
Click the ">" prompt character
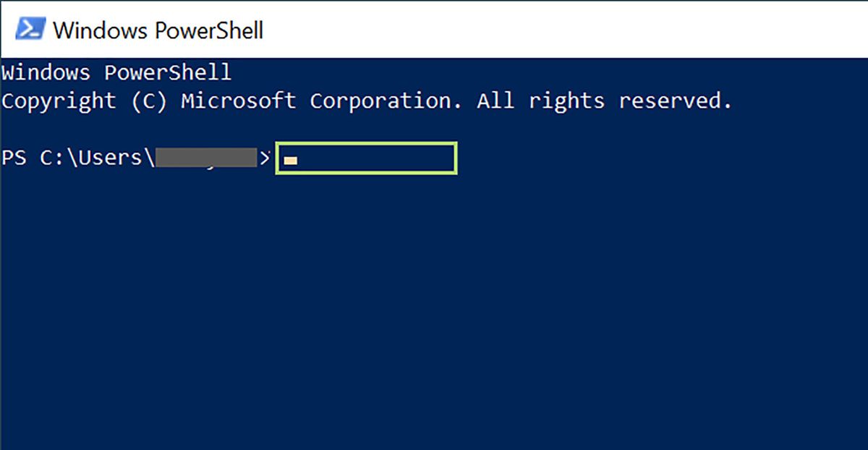coord(265,158)
